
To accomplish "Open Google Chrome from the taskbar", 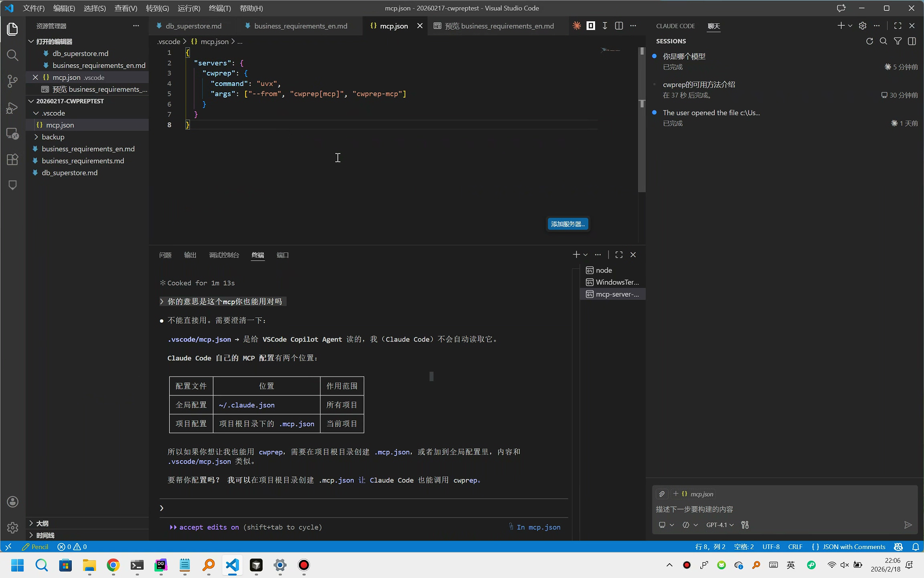I will click(x=113, y=565).
